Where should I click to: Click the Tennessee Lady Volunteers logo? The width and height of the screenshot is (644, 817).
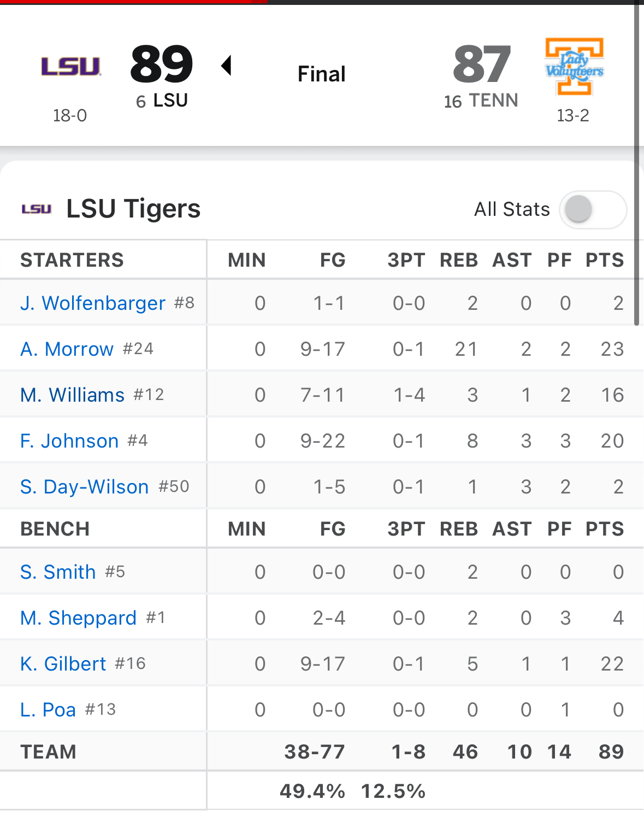tap(574, 67)
